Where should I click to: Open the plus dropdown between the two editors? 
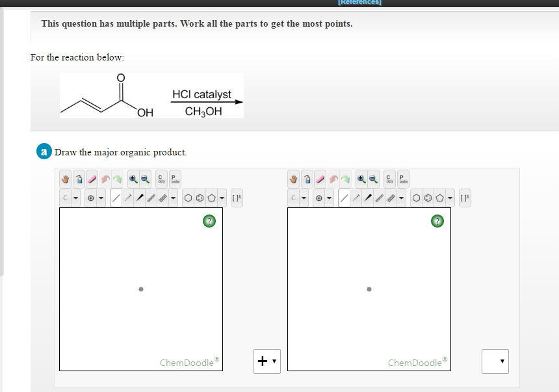[x=273, y=361]
